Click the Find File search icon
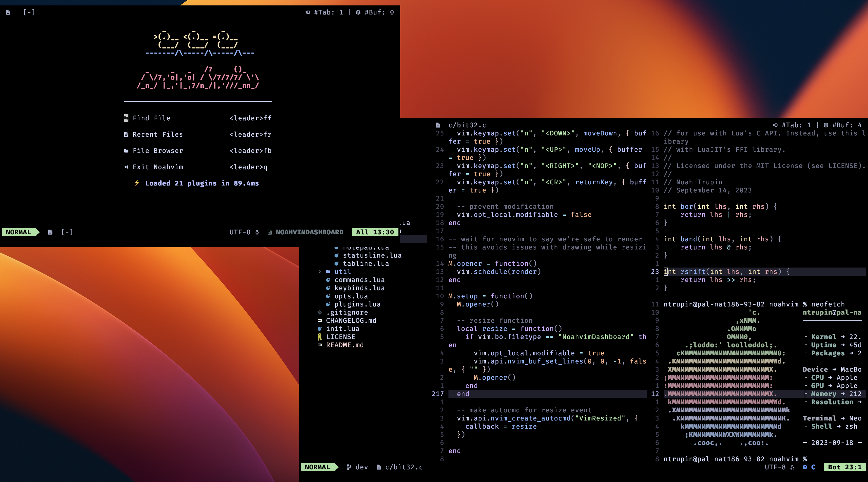868x482 pixels. pos(126,118)
